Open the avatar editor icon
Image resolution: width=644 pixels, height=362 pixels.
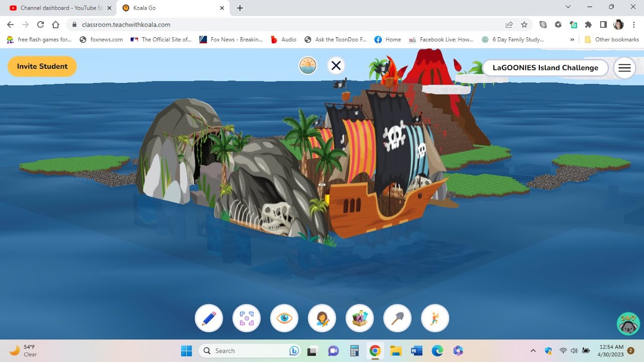[x=322, y=318]
